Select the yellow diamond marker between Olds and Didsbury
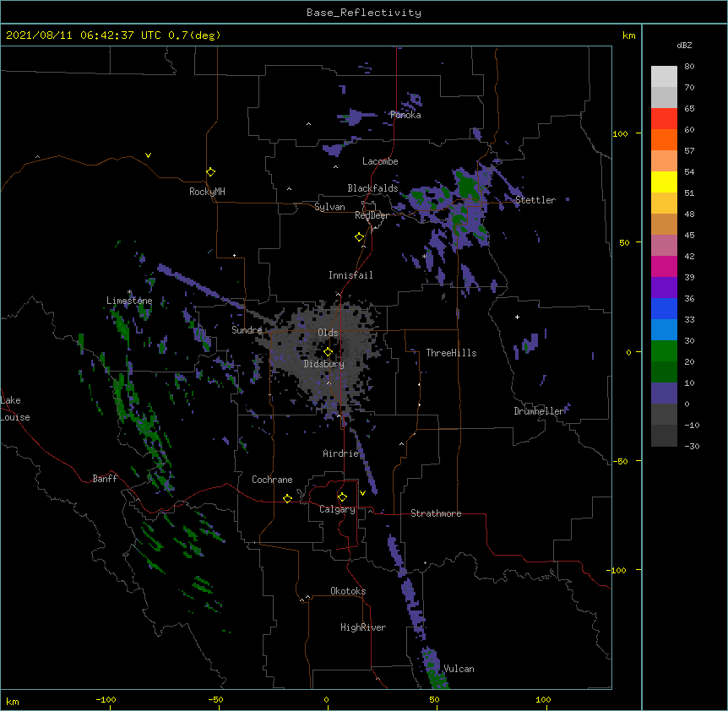The image size is (728, 711). 329,351
